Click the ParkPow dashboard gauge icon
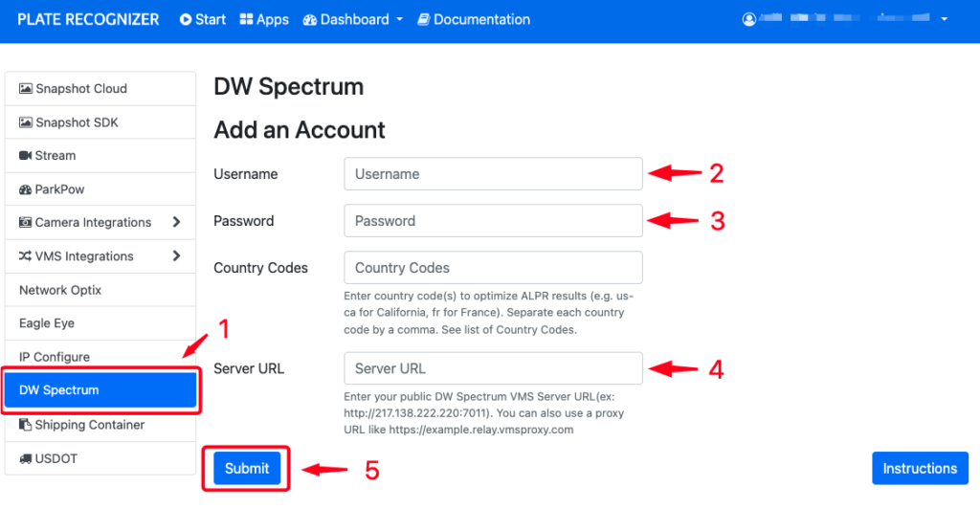This screenshot has height=509, width=980. [x=25, y=189]
